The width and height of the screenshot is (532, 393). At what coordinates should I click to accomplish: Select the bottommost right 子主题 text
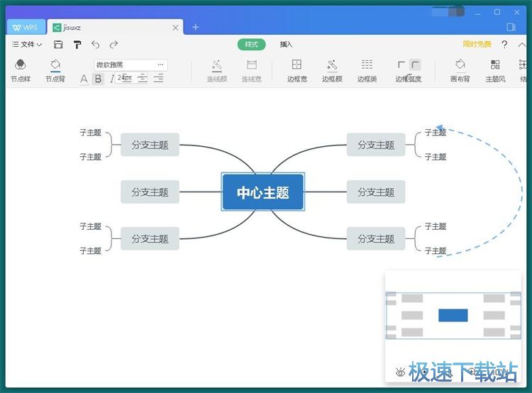click(x=436, y=251)
